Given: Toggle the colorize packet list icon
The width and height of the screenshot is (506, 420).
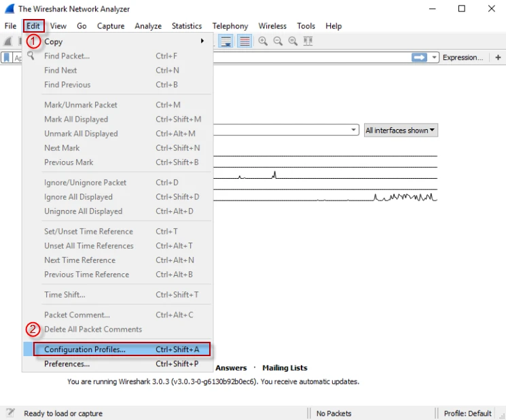Looking at the screenshot, I should [x=244, y=41].
